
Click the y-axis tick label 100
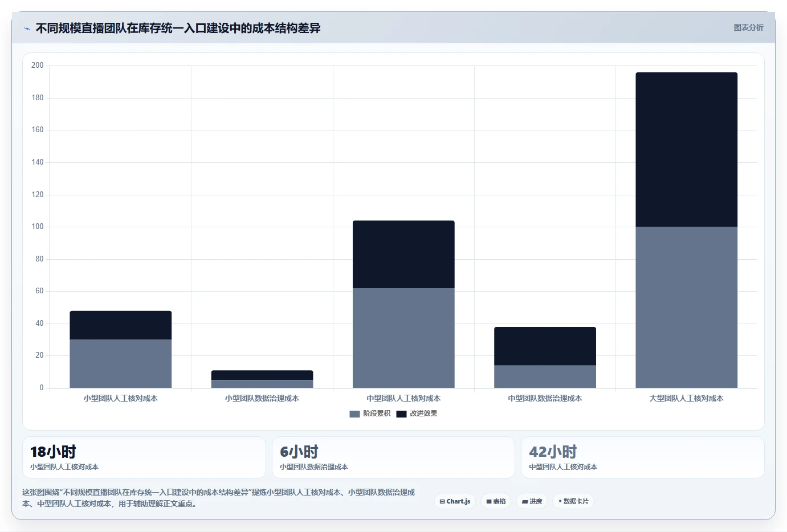tap(38, 227)
